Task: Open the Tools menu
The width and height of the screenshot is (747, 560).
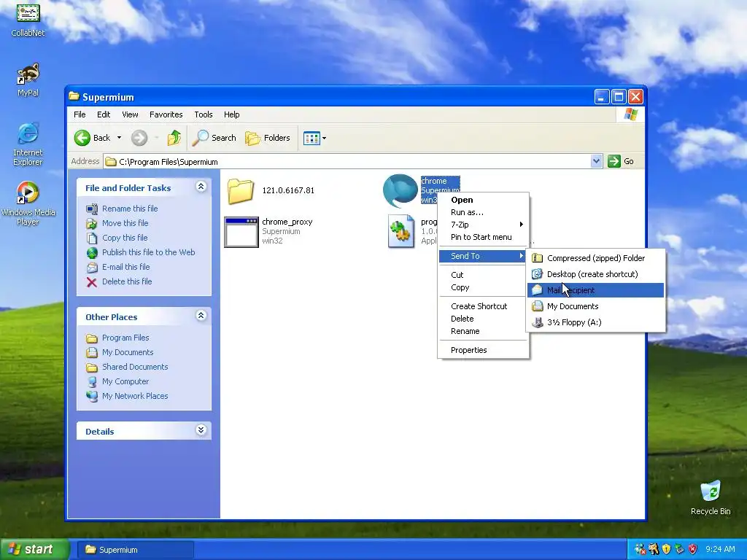Action: pyautogui.click(x=204, y=114)
